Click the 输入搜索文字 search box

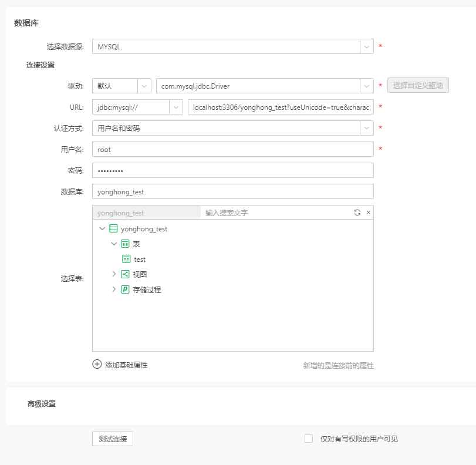click(x=276, y=213)
